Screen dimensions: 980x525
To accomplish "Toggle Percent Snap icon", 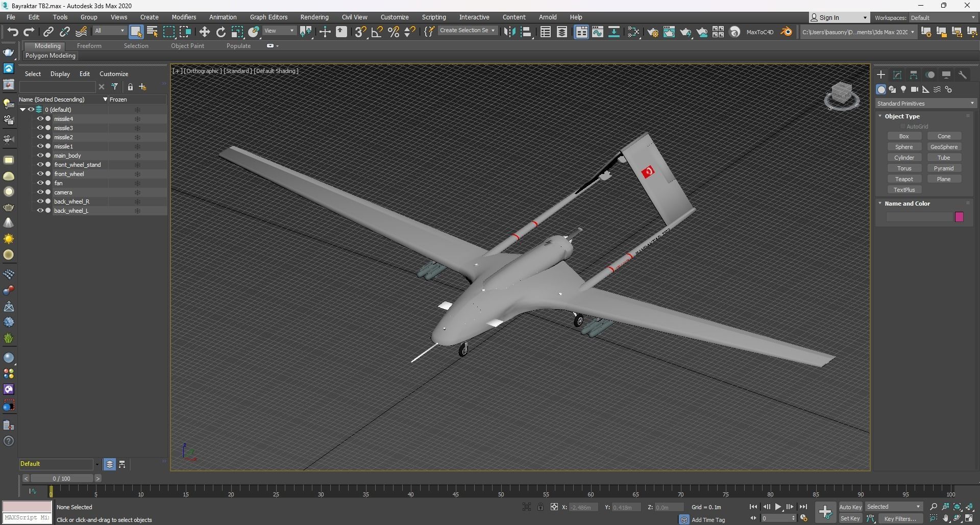I will [394, 32].
